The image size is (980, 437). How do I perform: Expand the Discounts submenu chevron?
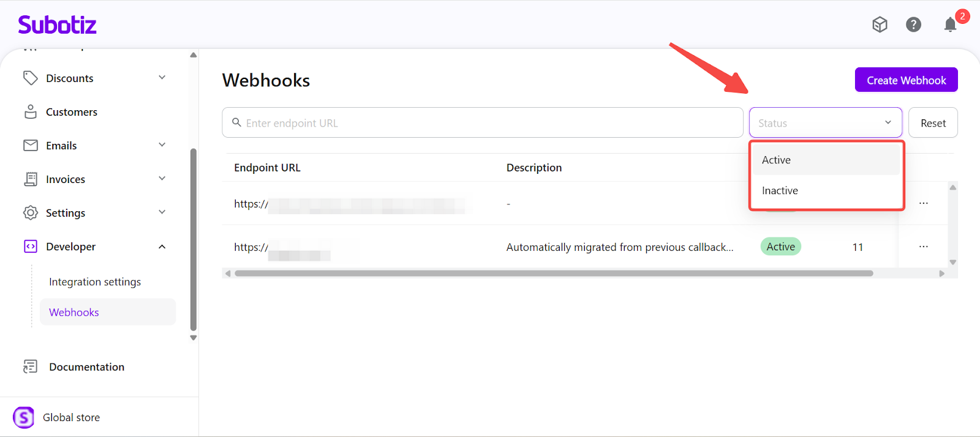(x=162, y=78)
